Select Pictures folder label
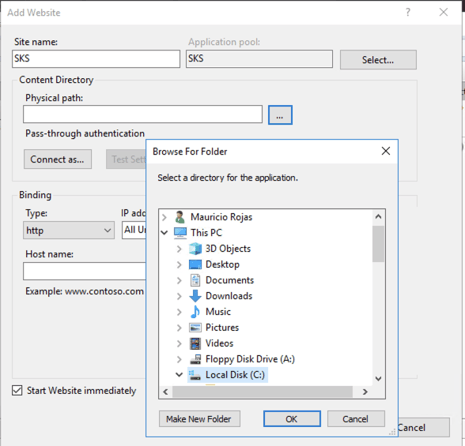 (222, 328)
